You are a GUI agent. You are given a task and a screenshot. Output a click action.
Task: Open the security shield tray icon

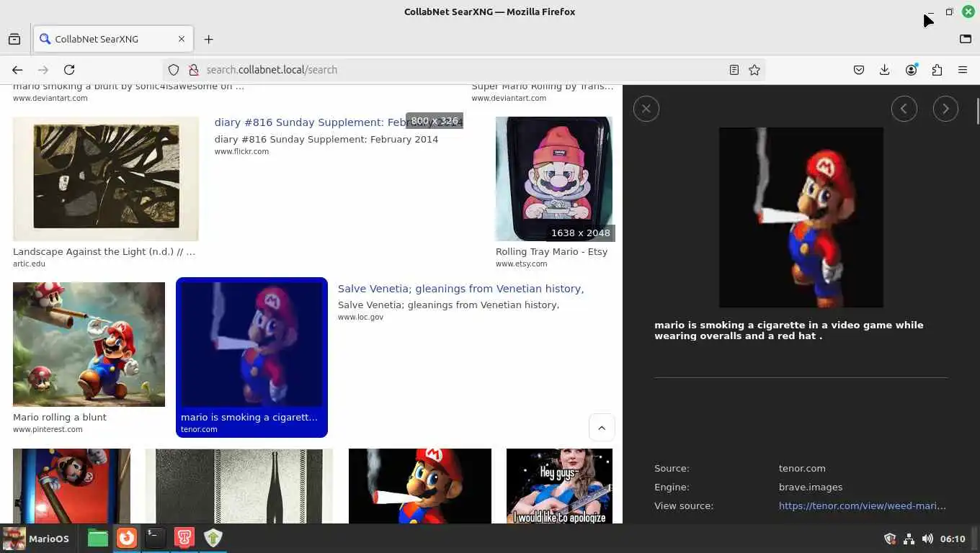[890, 539]
